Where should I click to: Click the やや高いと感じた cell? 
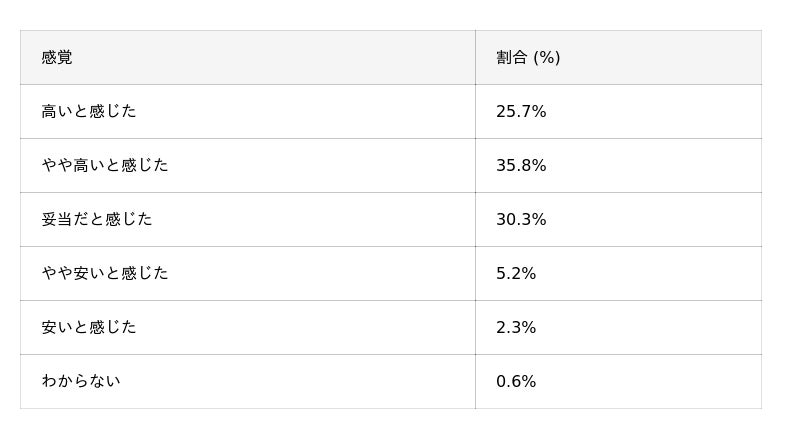(105, 166)
